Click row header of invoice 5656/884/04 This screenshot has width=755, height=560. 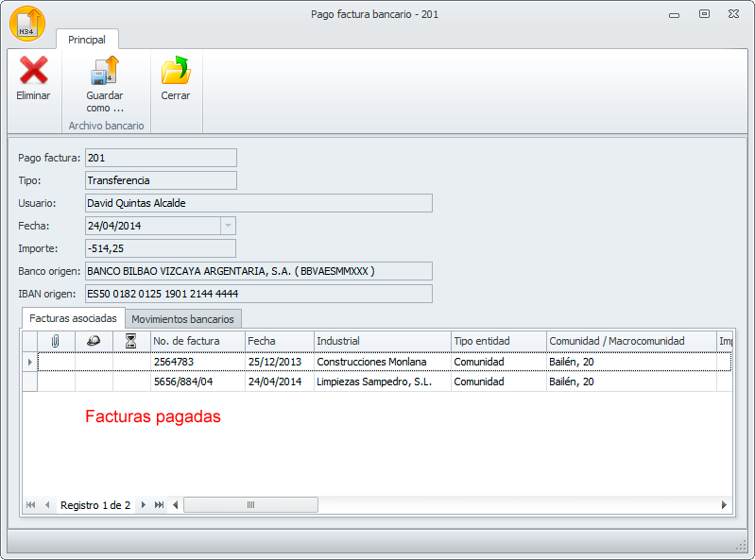click(x=30, y=382)
